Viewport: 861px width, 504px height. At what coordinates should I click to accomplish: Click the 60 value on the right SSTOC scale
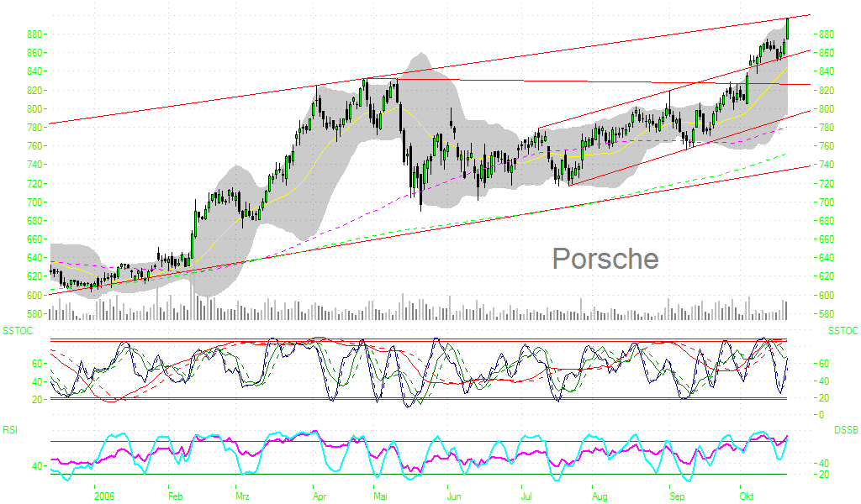click(x=824, y=363)
